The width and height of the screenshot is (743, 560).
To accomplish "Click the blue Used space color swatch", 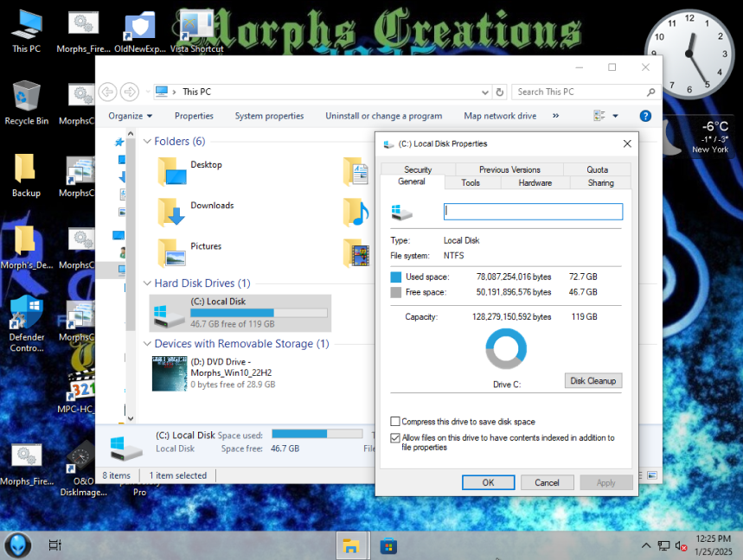I will click(395, 277).
